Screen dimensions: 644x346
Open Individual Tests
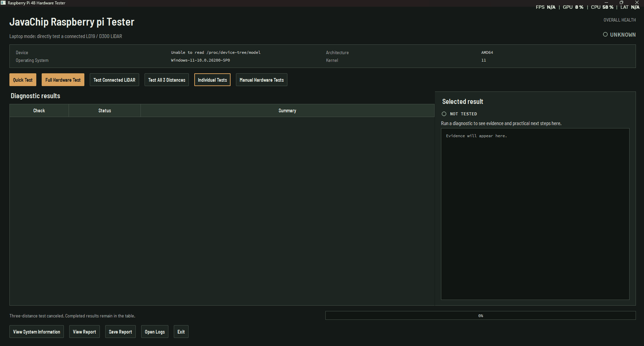[212, 80]
